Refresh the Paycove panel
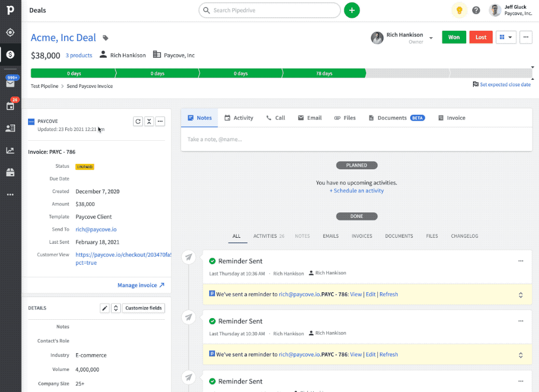 pos(138,121)
